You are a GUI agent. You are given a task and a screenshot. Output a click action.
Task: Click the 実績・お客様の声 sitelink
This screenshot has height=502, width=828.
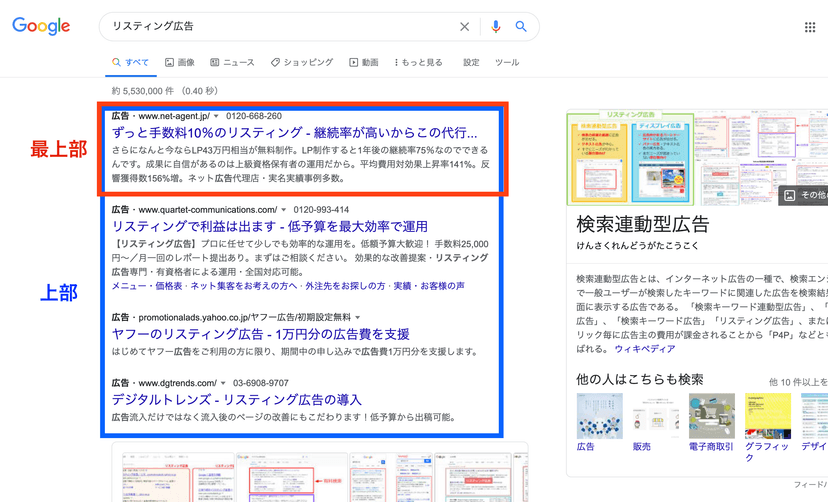coord(429,286)
